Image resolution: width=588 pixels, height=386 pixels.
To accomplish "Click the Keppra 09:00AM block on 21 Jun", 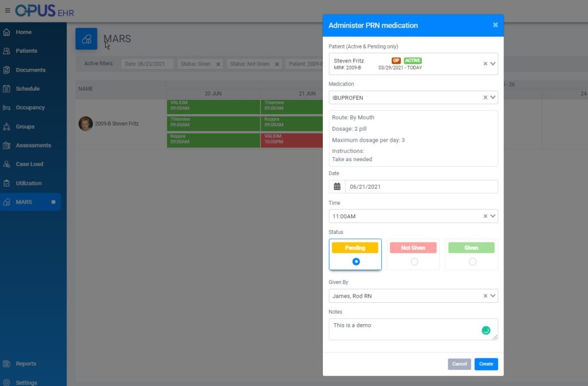I will tap(292, 123).
